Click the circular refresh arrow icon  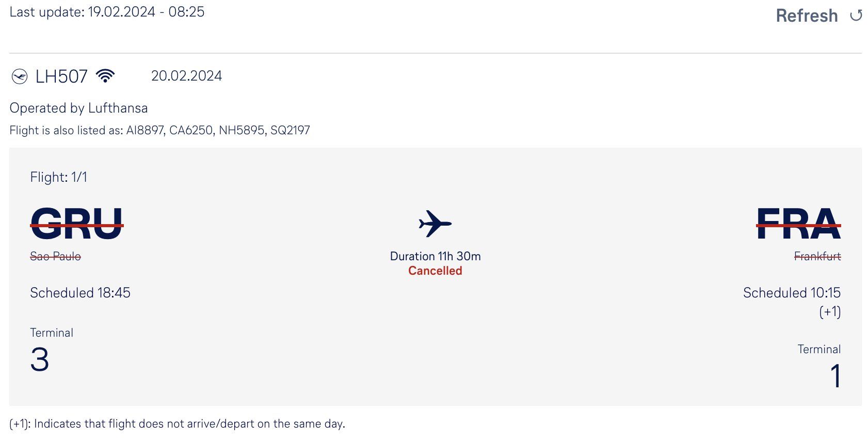[856, 16]
